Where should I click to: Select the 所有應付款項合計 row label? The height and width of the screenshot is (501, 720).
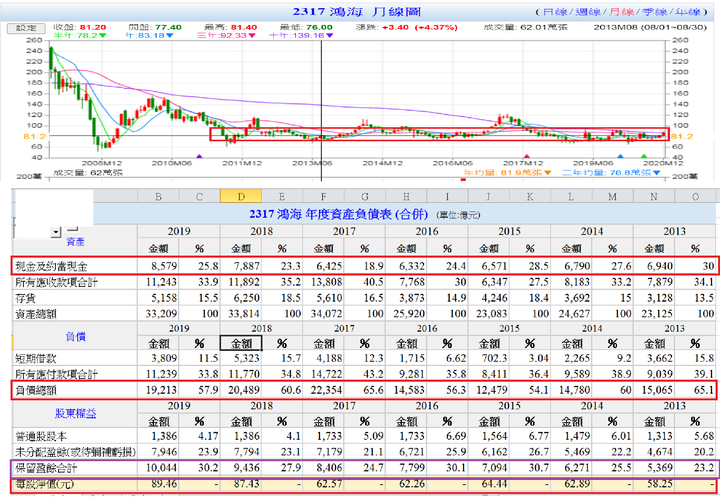click(x=56, y=374)
